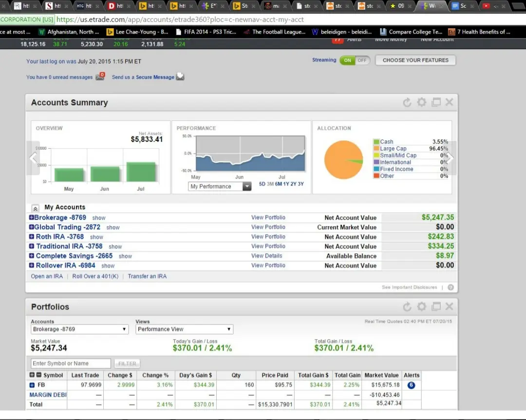Sort by the Last Trade column

click(x=85, y=375)
